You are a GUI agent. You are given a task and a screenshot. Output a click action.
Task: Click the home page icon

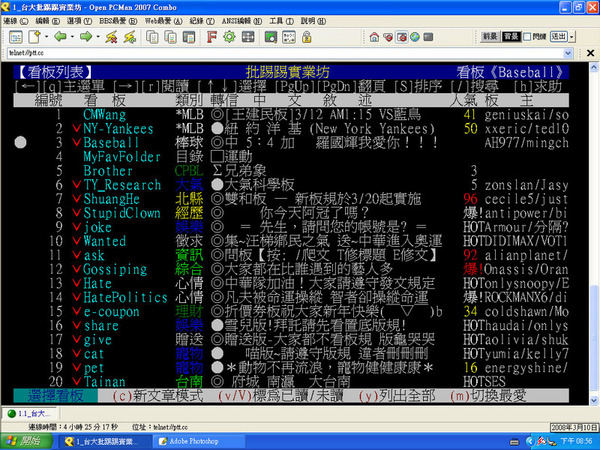[374, 37]
